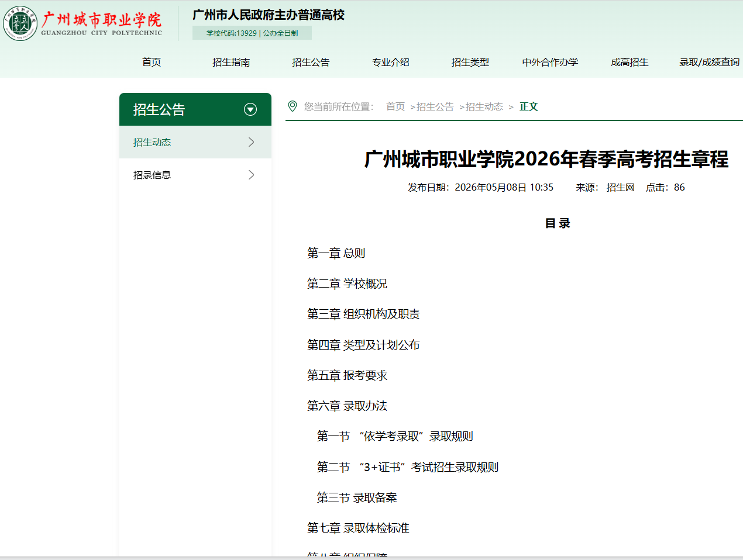
Task: Click the 目录 heading
Action: [558, 223]
